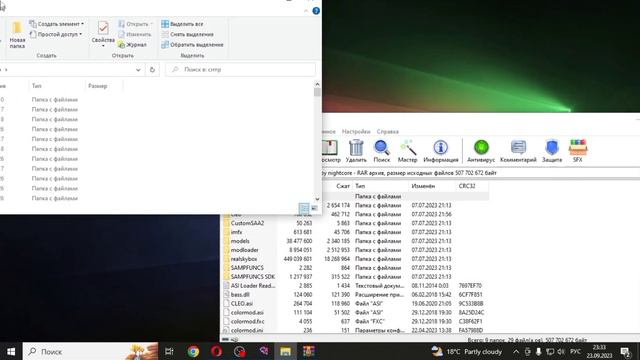640x360 pixels.
Task: Open the Справка menu in WinRAR
Action: (387, 131)
